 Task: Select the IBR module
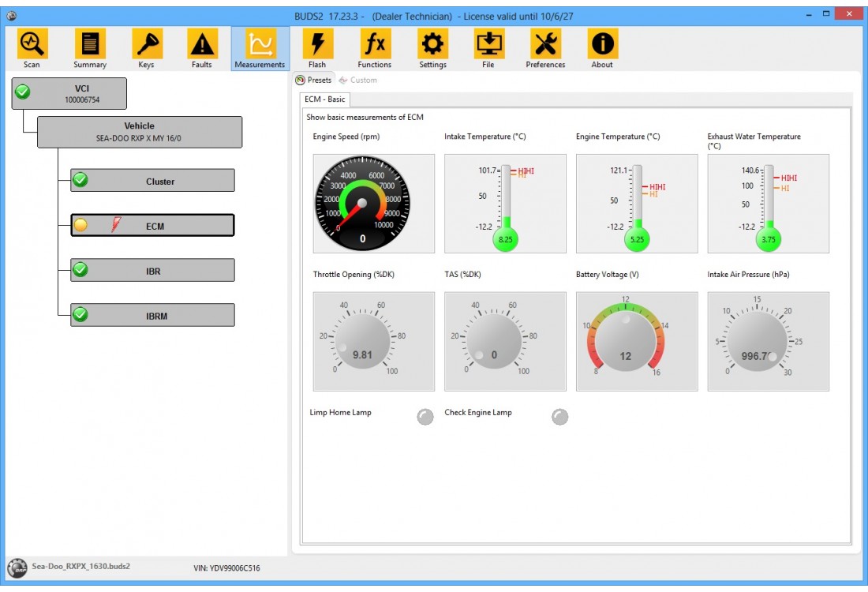tap(152, 269)
